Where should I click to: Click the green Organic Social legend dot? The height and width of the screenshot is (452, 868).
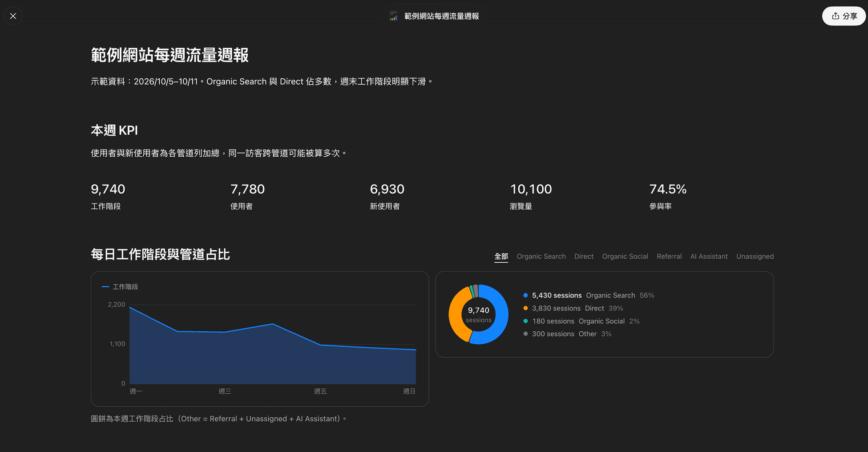[x=525, y=321]
